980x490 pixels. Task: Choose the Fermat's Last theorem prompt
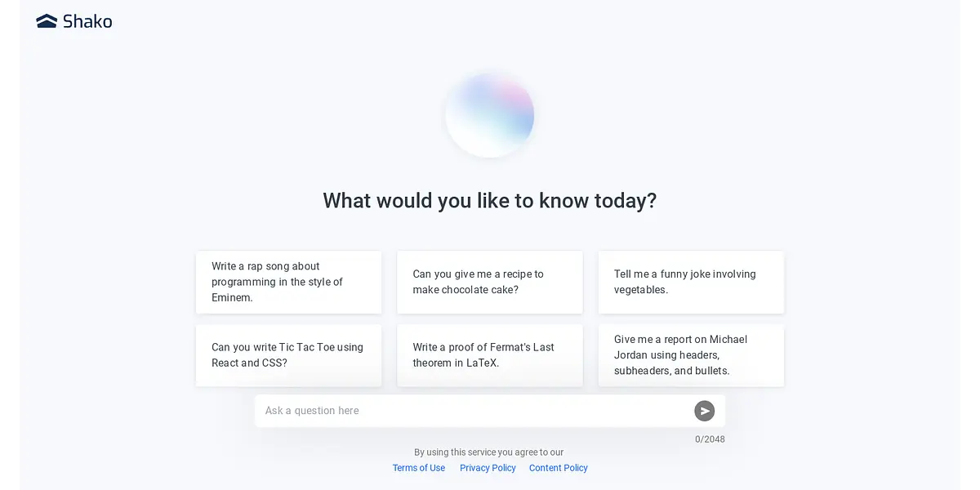pyautogui.click(x=489, y=355)
